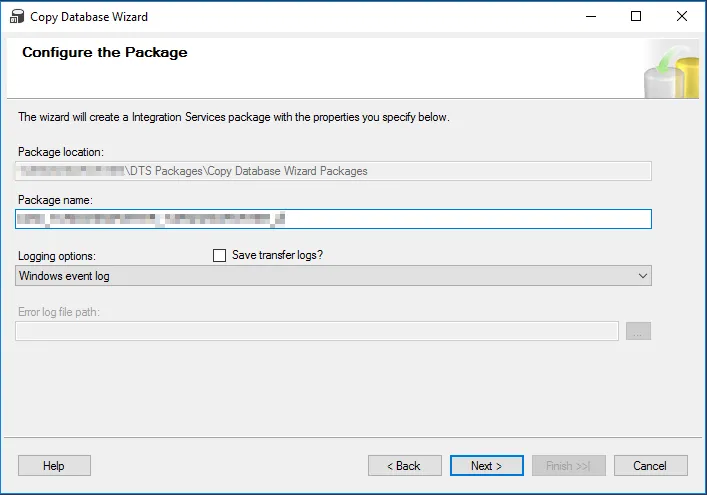The height and width of the screenshot is (495, 707).
Task: Click the Copy Database Wizard title bar icon
Action: [16, 17]
